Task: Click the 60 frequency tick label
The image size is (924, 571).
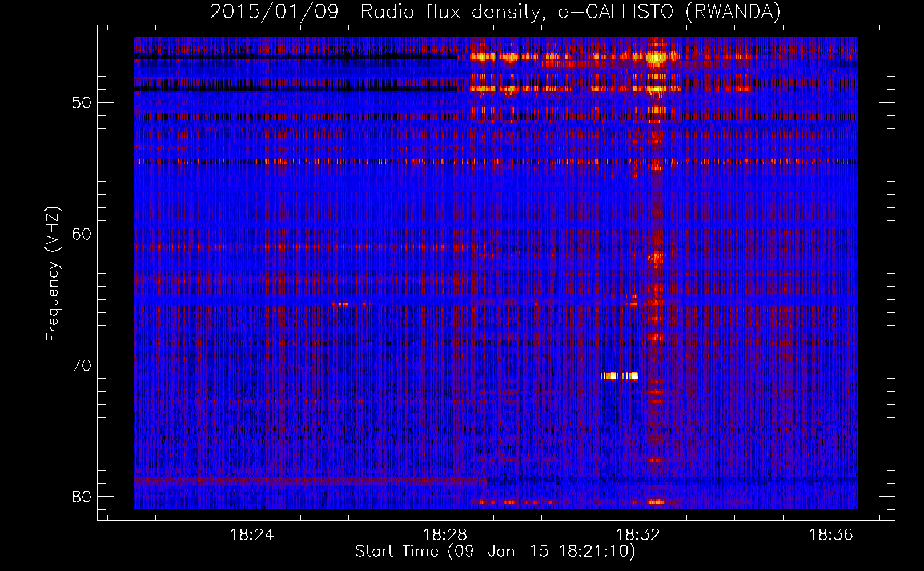Action: point(82,234)
